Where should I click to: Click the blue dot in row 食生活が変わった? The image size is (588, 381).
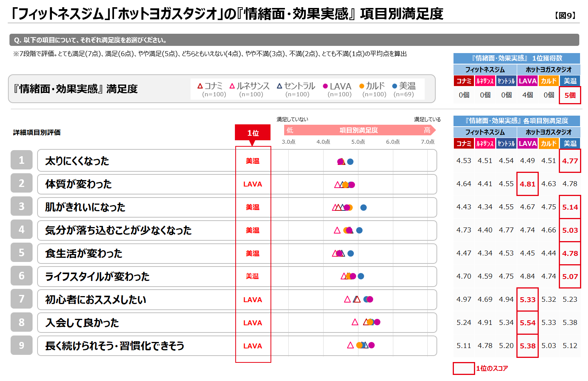351,253
